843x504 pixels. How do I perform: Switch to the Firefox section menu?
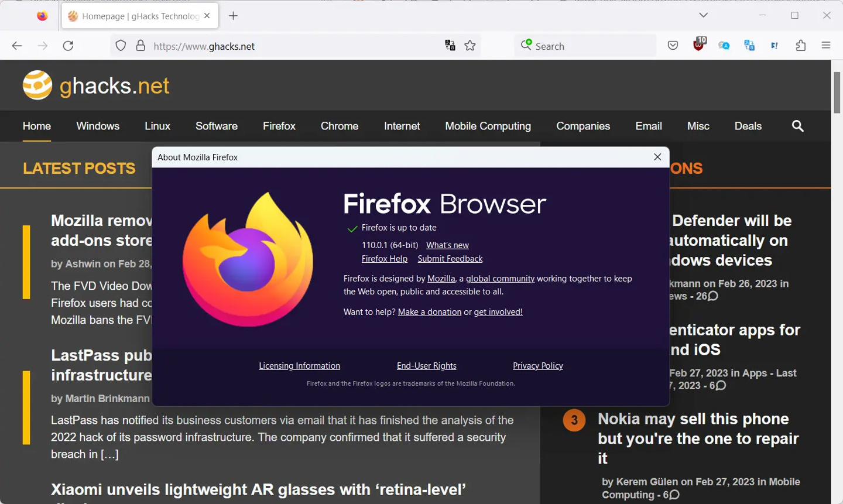point(279,126)
